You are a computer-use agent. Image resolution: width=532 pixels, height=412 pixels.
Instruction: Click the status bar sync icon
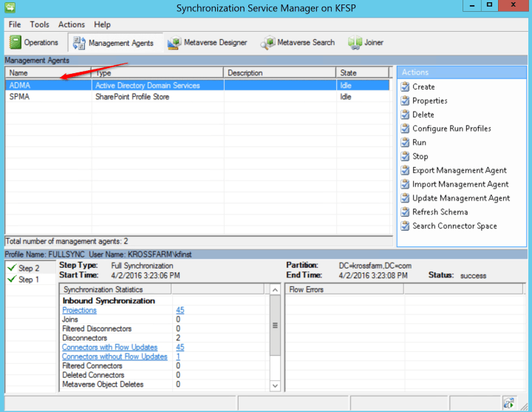(508, 403)
